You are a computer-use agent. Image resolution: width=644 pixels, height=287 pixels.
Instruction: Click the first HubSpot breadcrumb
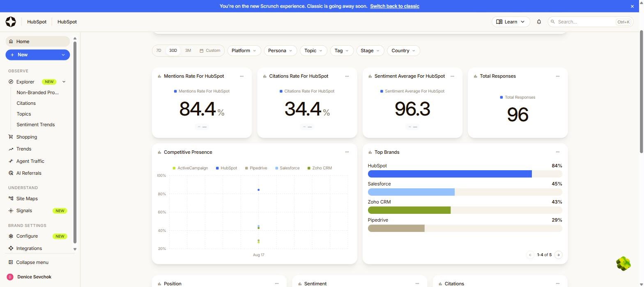pyautogui.click(x=37, y=22)
